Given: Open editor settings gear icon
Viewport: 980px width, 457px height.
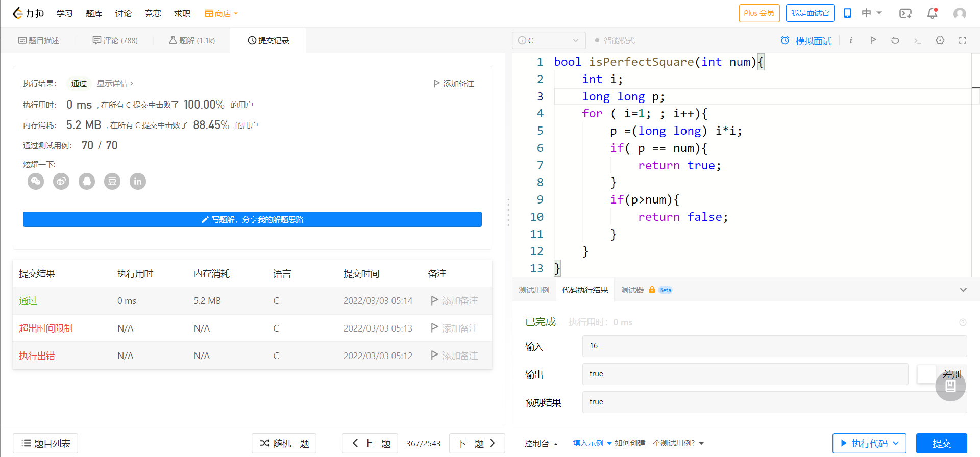Looking at the screenshot, I should point(940,40).
